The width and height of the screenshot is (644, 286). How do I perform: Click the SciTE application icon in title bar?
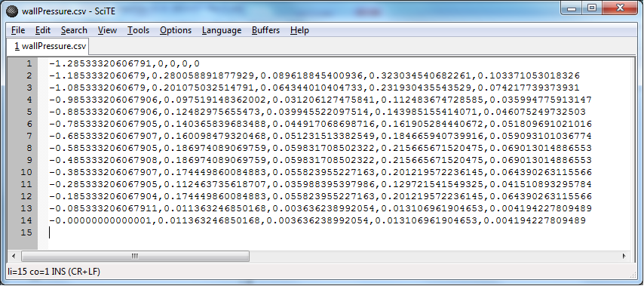pyautogui.click(x=13, y=11)
